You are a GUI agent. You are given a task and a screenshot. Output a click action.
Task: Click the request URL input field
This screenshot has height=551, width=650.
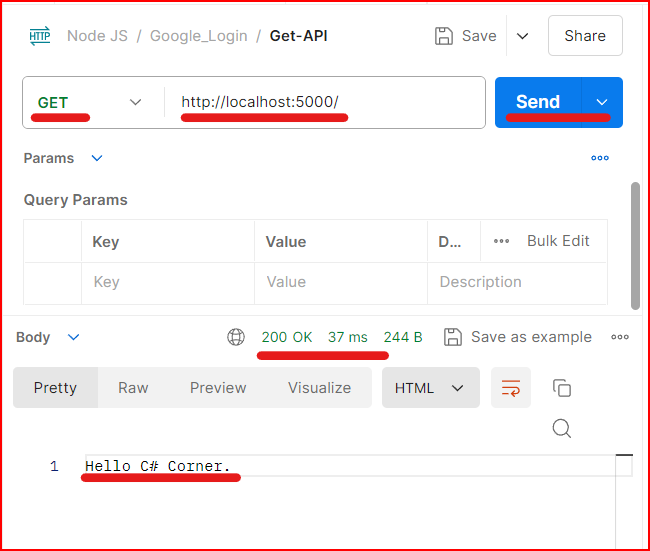pos(324,102)
